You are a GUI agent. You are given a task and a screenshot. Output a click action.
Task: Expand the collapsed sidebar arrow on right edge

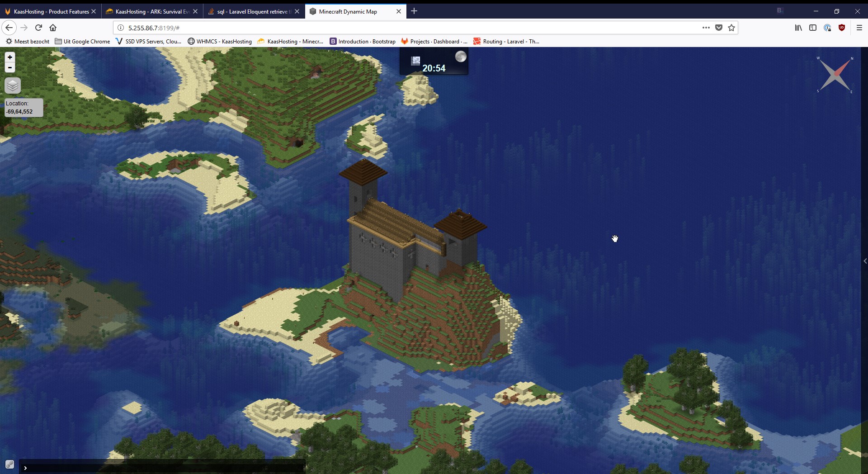pyautogui.click(x=865, y=261)
